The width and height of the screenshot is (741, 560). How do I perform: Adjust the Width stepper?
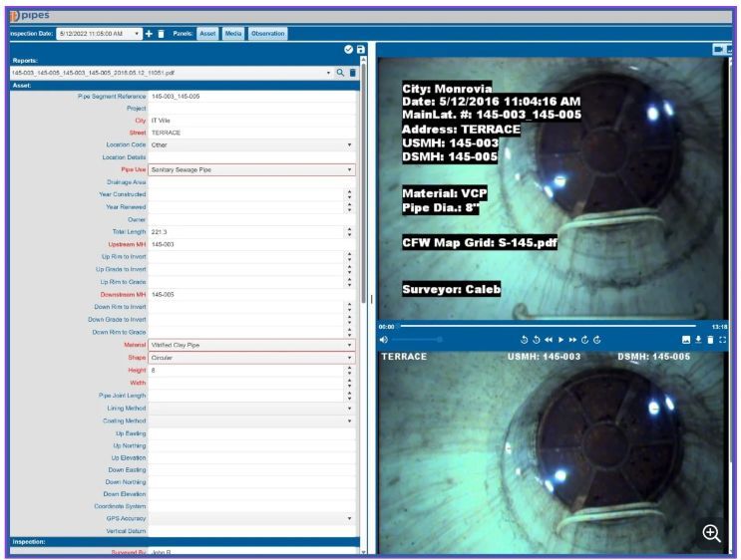point(349,383)
